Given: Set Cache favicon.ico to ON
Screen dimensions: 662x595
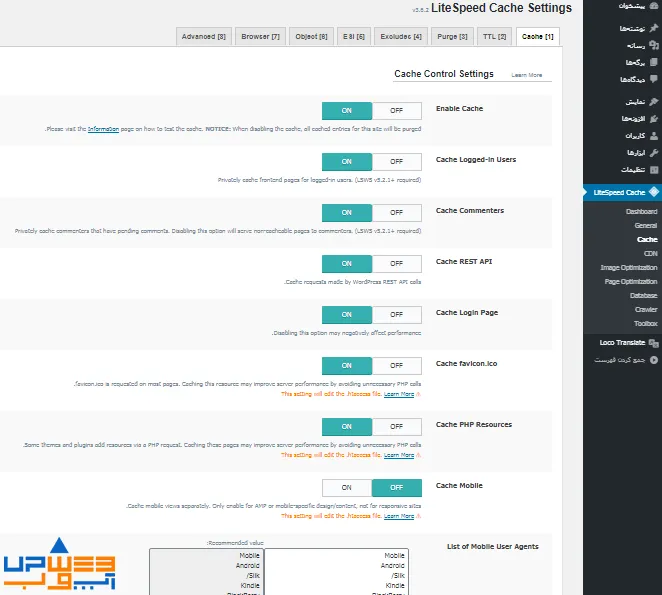Looking at the screenshot, I should (347, 366).
